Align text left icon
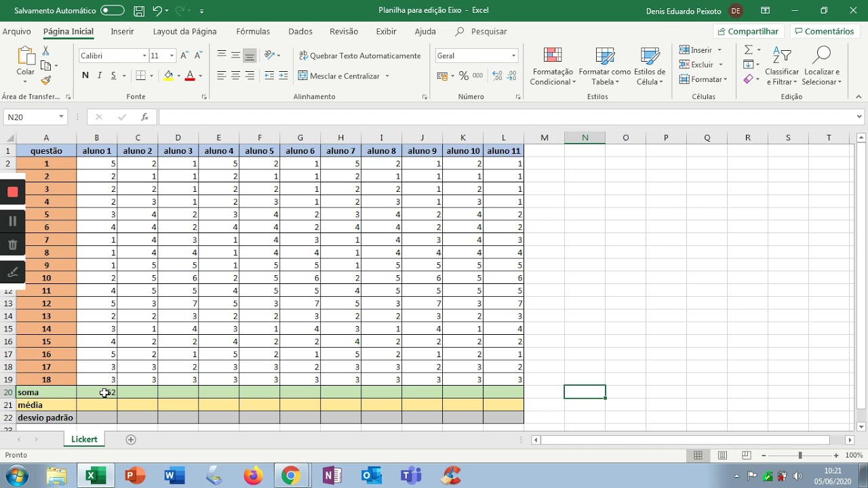 pyautogui.click(x=221, y=76)
